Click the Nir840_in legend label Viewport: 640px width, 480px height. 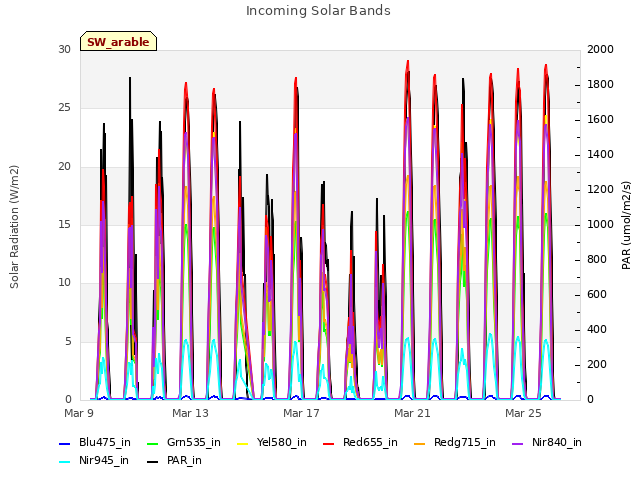pyautogui.click(x=557, y=442)
